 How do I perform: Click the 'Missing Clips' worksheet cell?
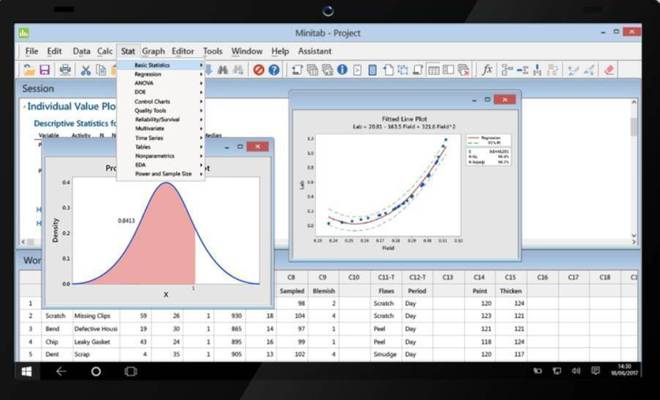(x=95, y=316)
